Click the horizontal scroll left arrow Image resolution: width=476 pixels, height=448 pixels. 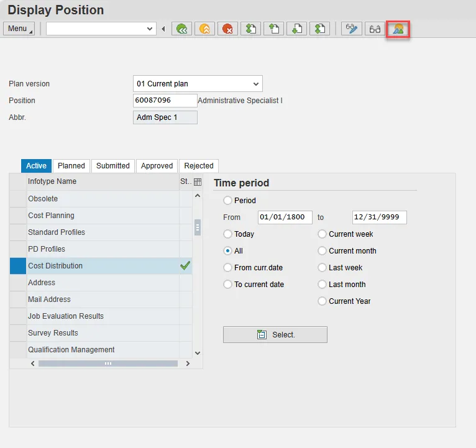(33, 363)
